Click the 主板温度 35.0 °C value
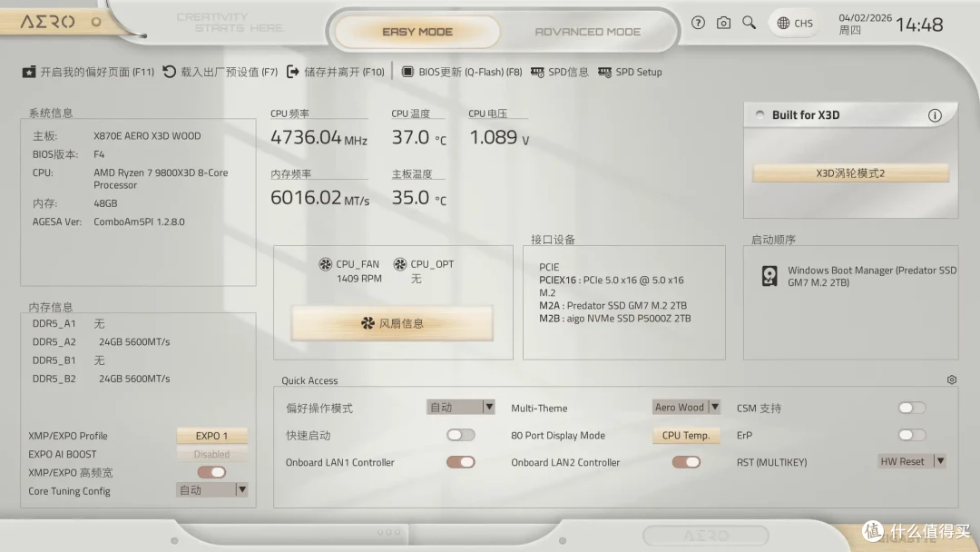The width and height of the screenshot is (980, 552). click(418, 198)
